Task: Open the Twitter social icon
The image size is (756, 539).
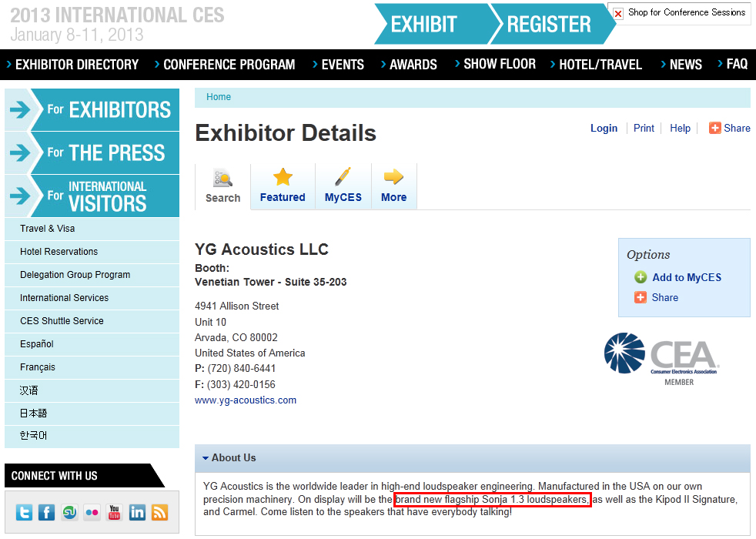Action: pos(25,512)
